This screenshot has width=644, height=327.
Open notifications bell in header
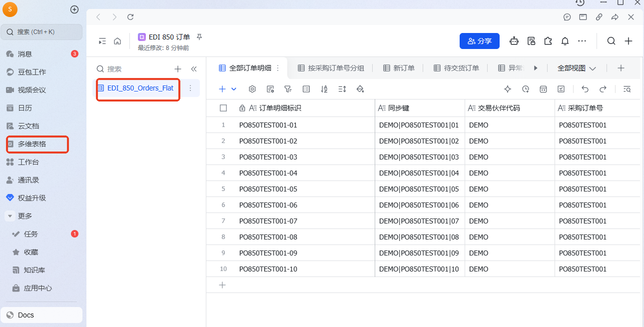click(x=565, y=41)
